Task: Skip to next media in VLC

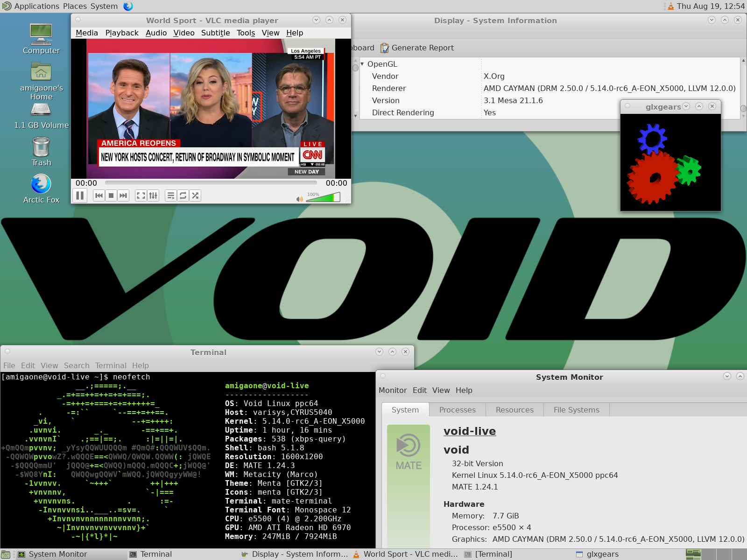Action: pyautogui.click(x=123, y=196)
